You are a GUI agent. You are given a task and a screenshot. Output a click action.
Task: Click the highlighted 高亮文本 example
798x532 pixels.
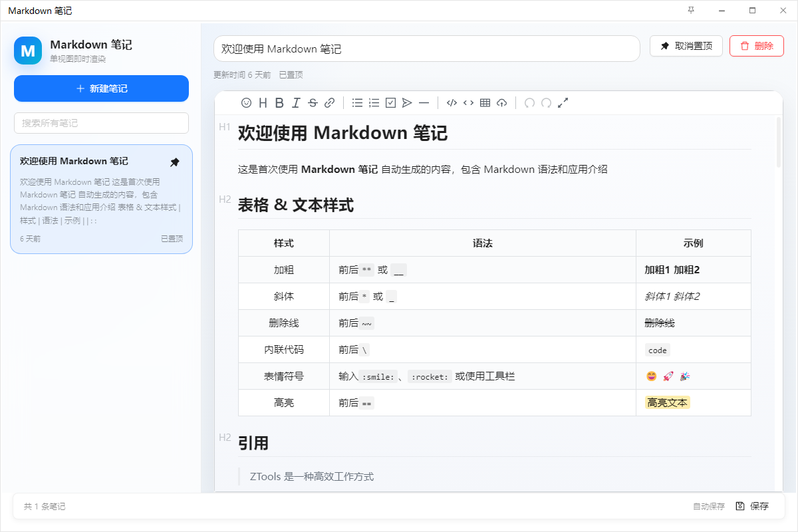coord(668,403)
